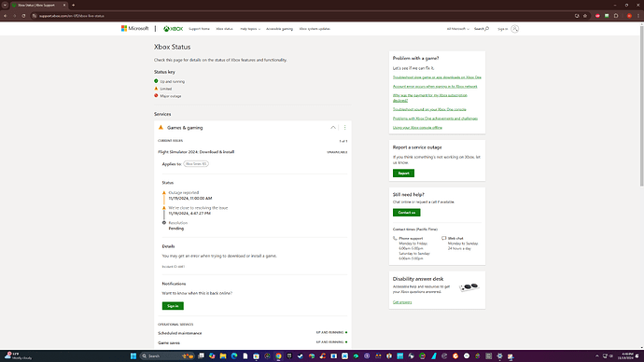Image resolution: width=644 pixels, height=362 pixels.
Task: Click Sign in button under Notifications
Action: tap(173, 306)
